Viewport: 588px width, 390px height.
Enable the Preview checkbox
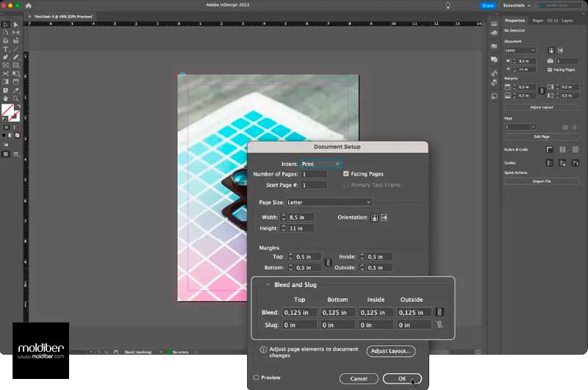(x=256, y=378)
